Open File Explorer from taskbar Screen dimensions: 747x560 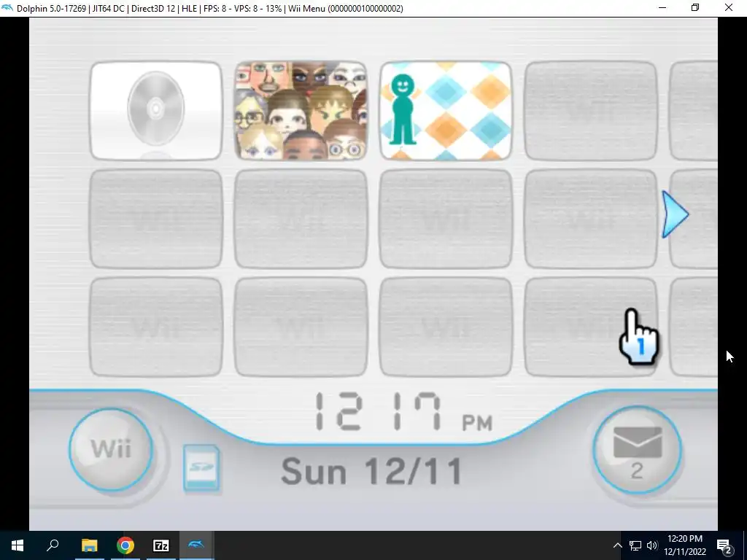(89, 545)
